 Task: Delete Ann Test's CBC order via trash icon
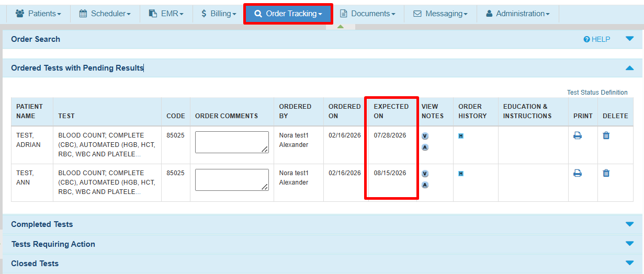pos(606,173)
